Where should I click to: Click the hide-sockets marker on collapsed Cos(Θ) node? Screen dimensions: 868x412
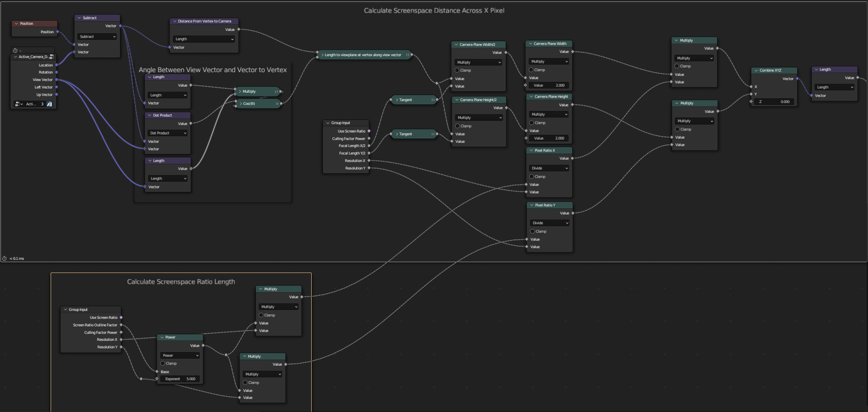(x=277, y=103)
